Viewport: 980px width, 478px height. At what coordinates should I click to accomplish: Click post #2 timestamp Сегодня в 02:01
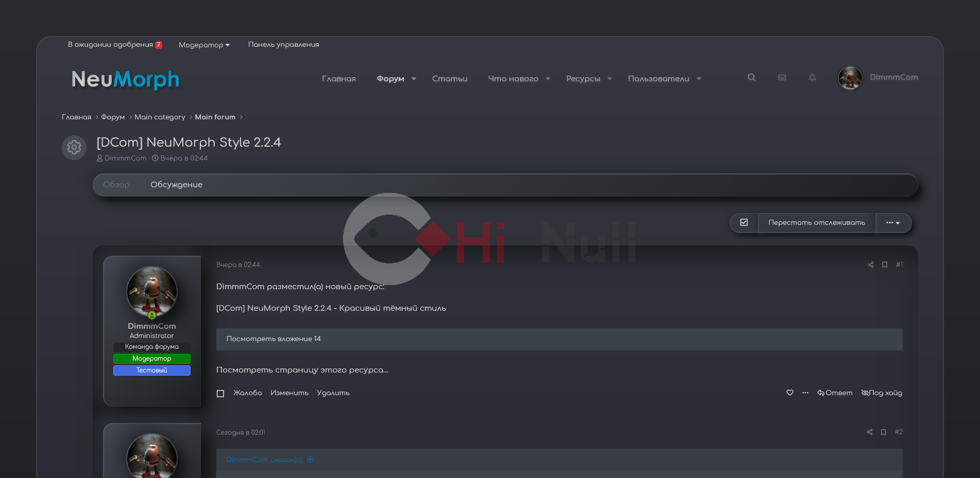(240, 433)
